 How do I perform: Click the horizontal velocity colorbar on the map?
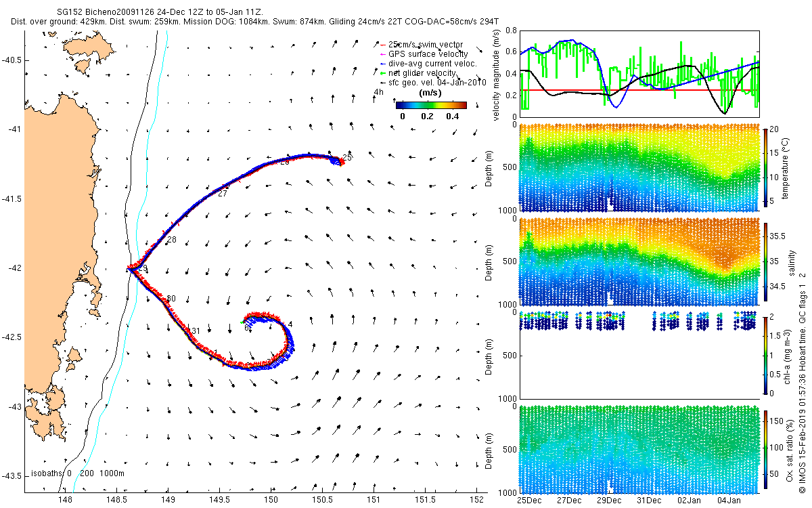click(x=431, y=105)
